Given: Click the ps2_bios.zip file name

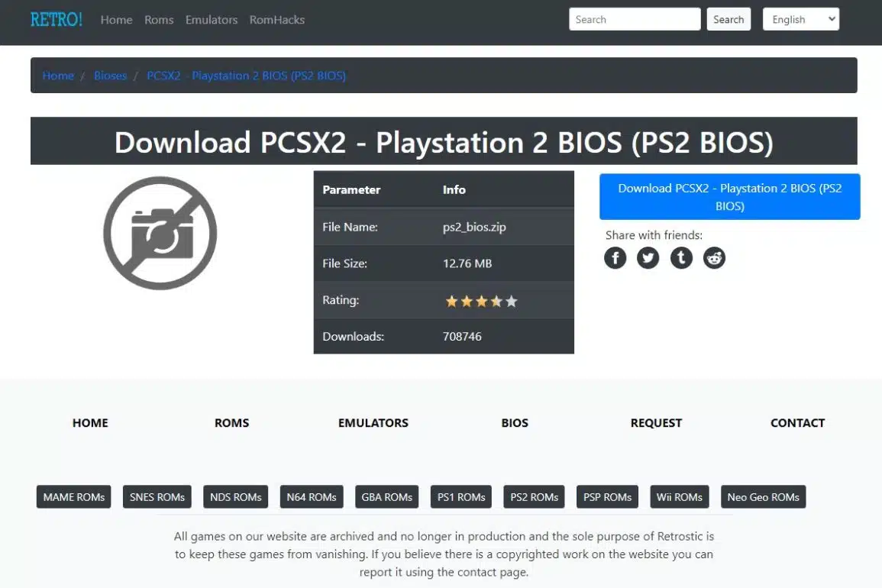Looking at the screenshot, I should click(474, 227).
